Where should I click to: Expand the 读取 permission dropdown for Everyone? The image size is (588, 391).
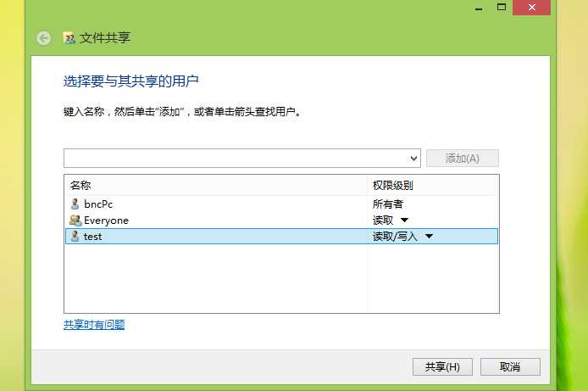click(x=404, y=220)
